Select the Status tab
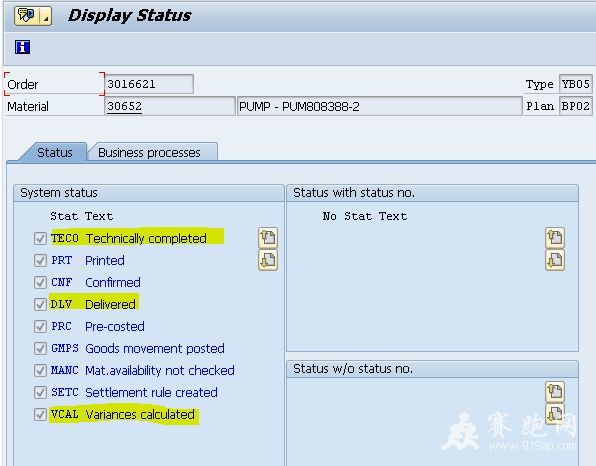 [54, 152]
